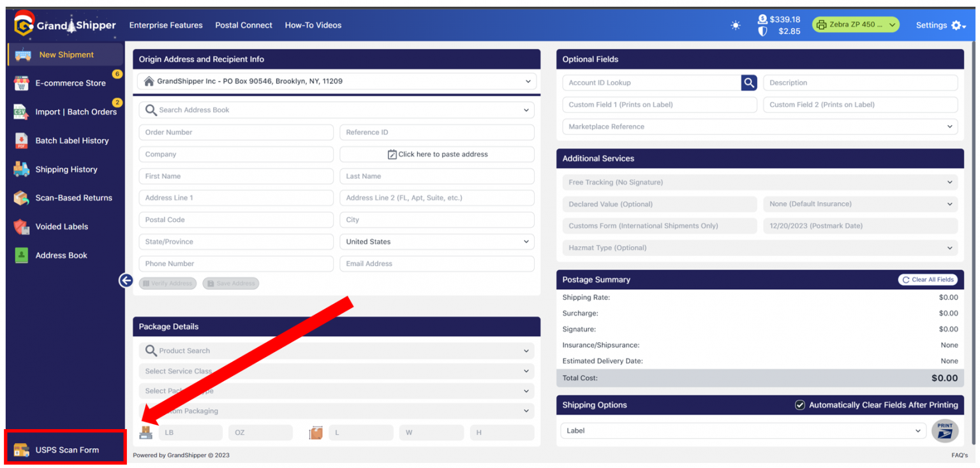Collapse sidebar with left arrow circle icon

126,281
